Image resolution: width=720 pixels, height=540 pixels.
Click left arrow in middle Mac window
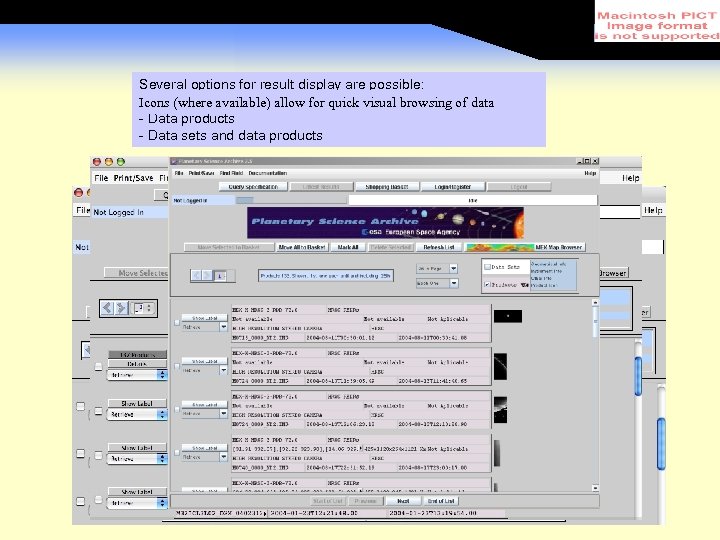(107, 308)
